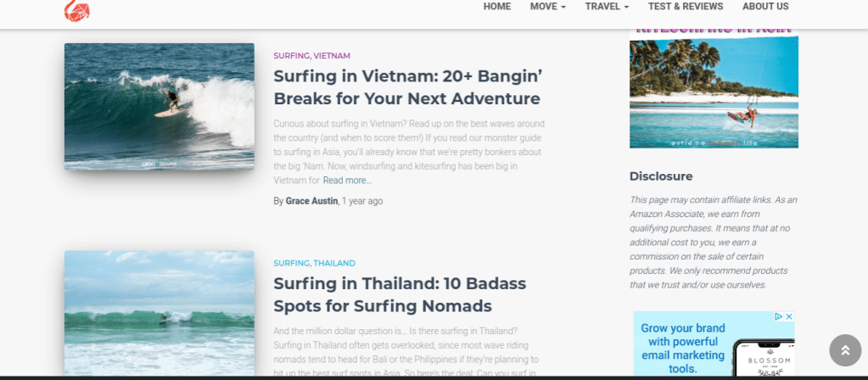This screenshot has width=868, height=380.
Task: Expand the MOVE dropdown menu
Action: tap(547, 7)
